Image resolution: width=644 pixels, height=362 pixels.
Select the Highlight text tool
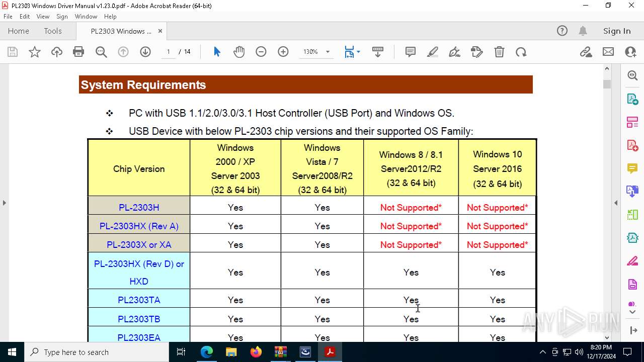click(433, 52)
